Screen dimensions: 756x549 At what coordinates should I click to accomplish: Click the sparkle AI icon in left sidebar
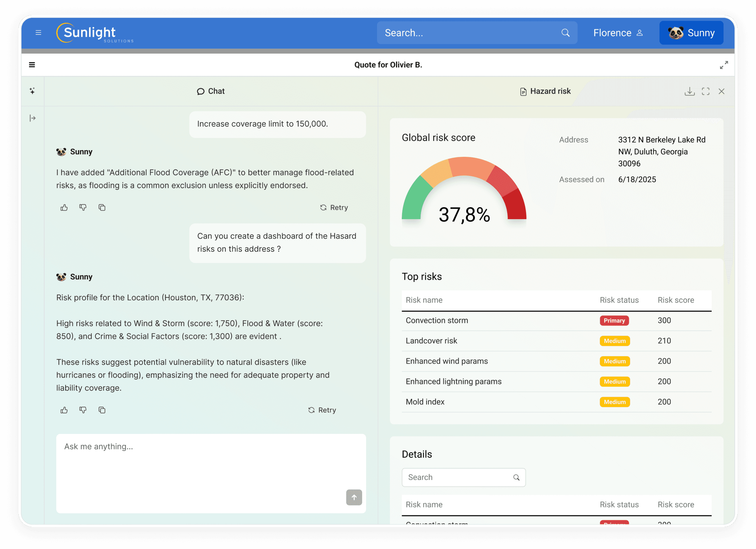[32, 91]
